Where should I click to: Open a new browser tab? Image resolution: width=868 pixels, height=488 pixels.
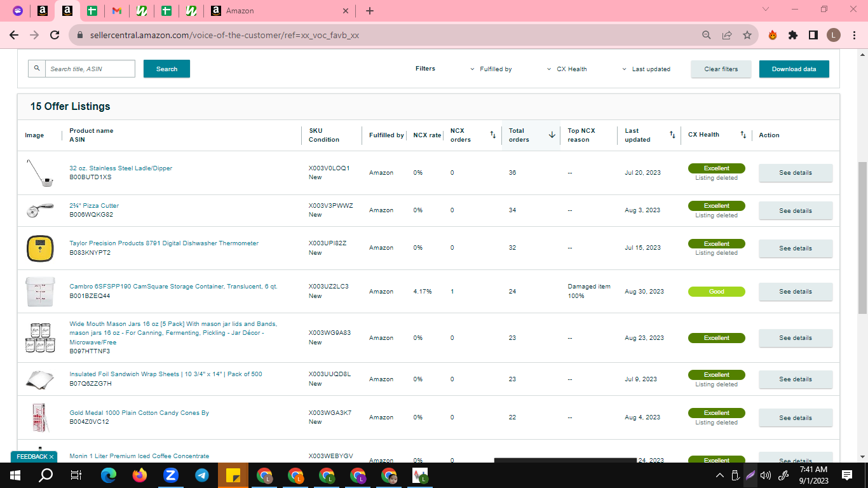(x=370, y=11)
